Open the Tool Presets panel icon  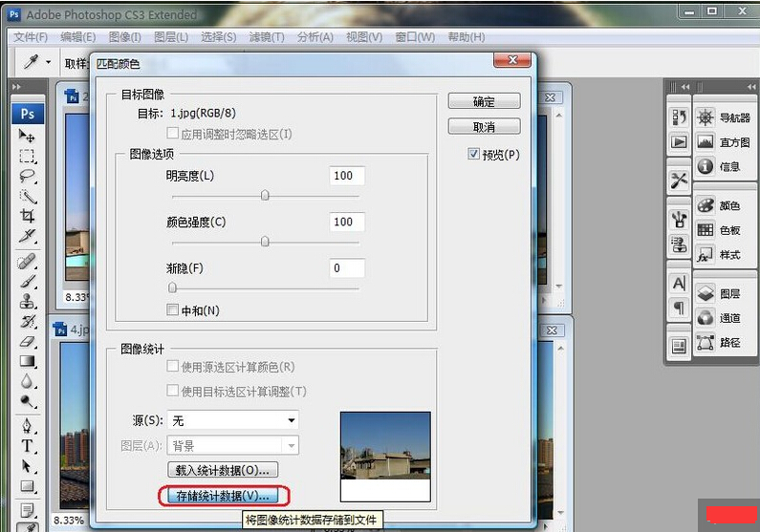pyautogui.click(x=679, y=181)
